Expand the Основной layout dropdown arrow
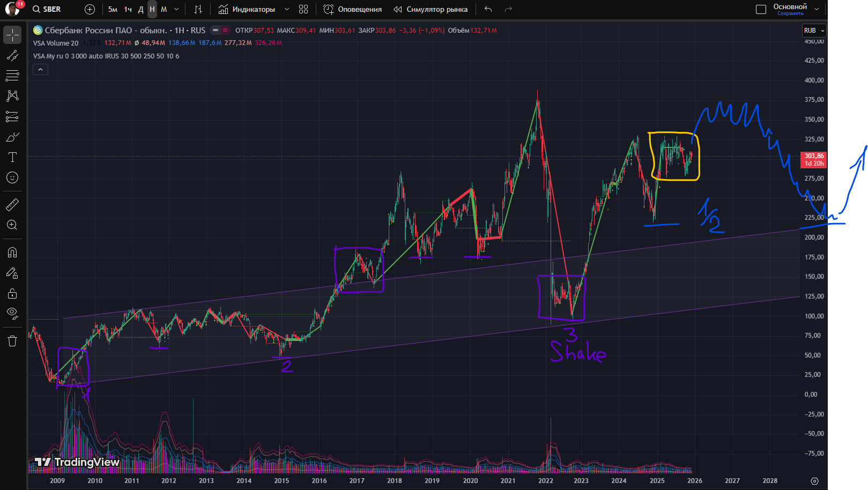The height and width of the screenshot is (490, 868). click(817, 9)
